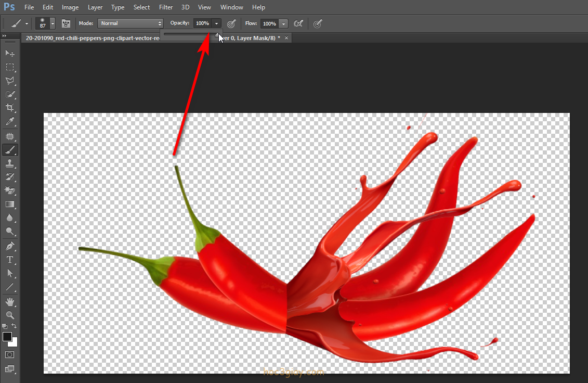The height and width of the screenshot is (383, 588).
Task: Expand the Flow slider dropdown arrow
Action: (283, 23)
